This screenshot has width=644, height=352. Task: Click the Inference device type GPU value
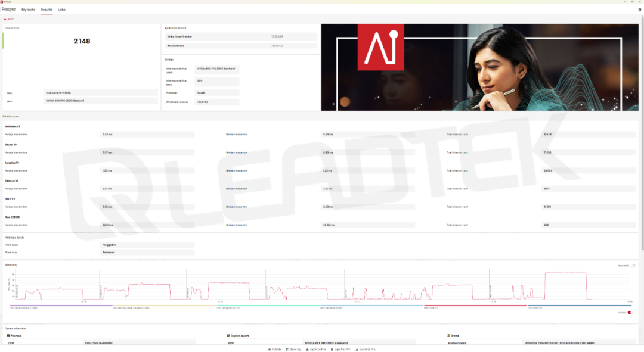coord(217,81)
